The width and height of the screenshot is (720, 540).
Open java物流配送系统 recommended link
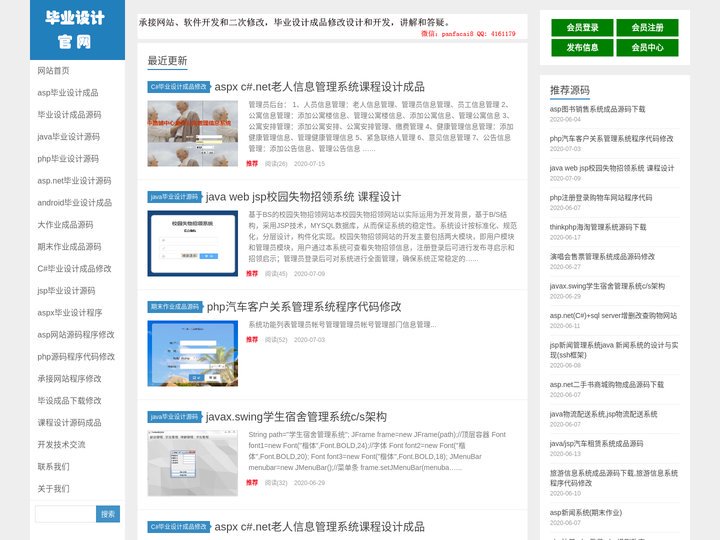pyautogui.click(x=603, y=414)
